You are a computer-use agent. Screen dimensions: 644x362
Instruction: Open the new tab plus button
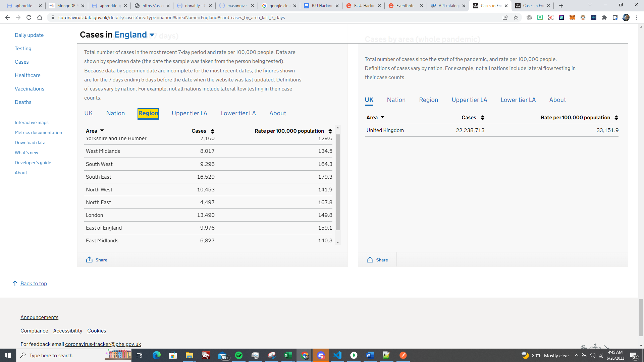(x=561, y=6)
